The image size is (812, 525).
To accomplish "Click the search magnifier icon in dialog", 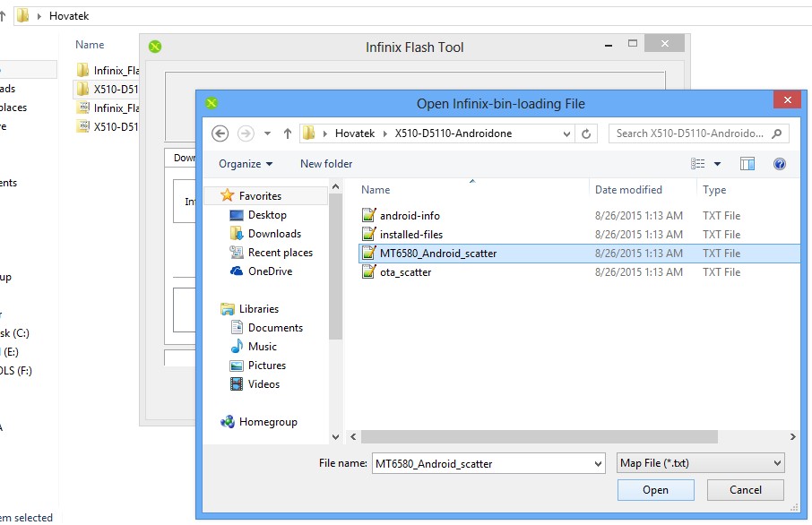I will pos(776,133).
